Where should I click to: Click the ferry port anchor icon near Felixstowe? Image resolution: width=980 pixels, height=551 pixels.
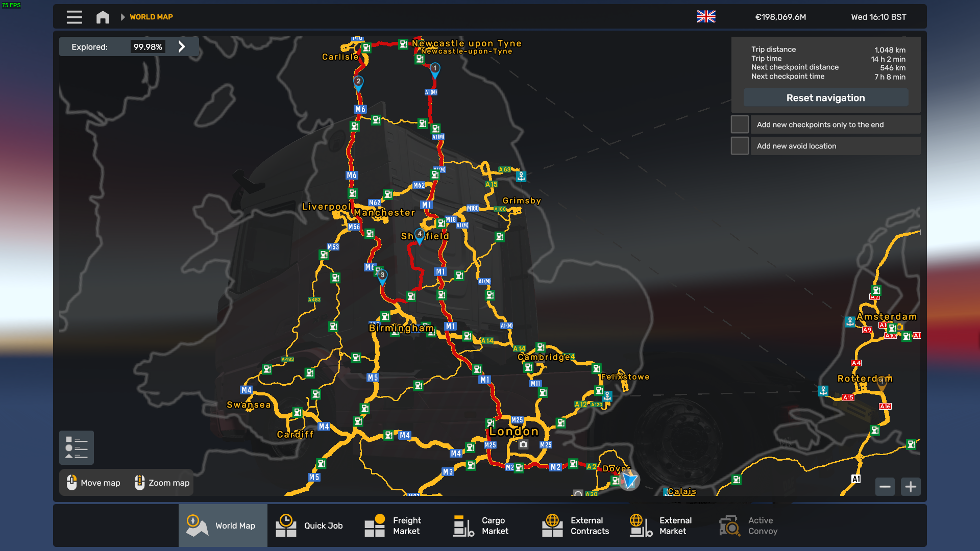pos(607,396)
